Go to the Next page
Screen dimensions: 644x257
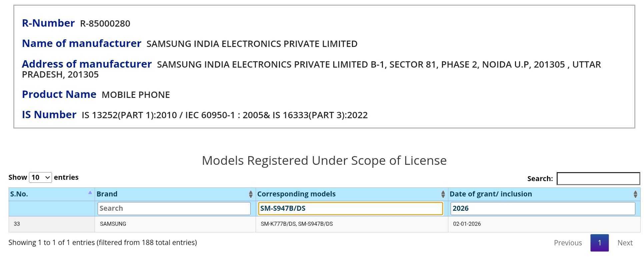(x=625, y=243)
